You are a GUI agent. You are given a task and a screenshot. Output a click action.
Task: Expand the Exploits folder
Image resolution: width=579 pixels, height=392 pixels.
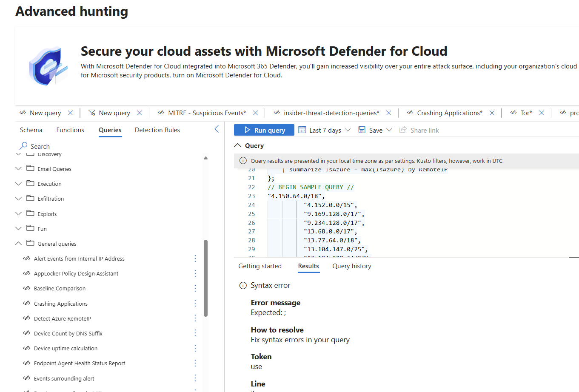coord(18,213)
